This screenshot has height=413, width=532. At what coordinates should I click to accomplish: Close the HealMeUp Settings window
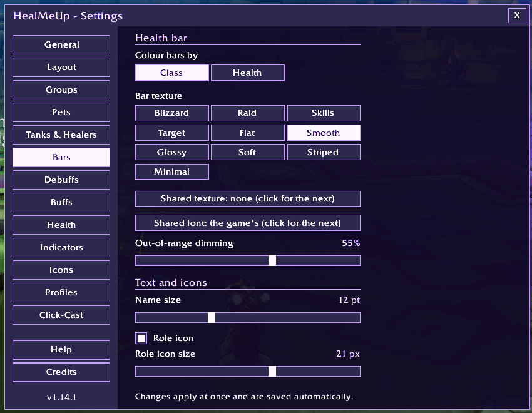point(517,15)
